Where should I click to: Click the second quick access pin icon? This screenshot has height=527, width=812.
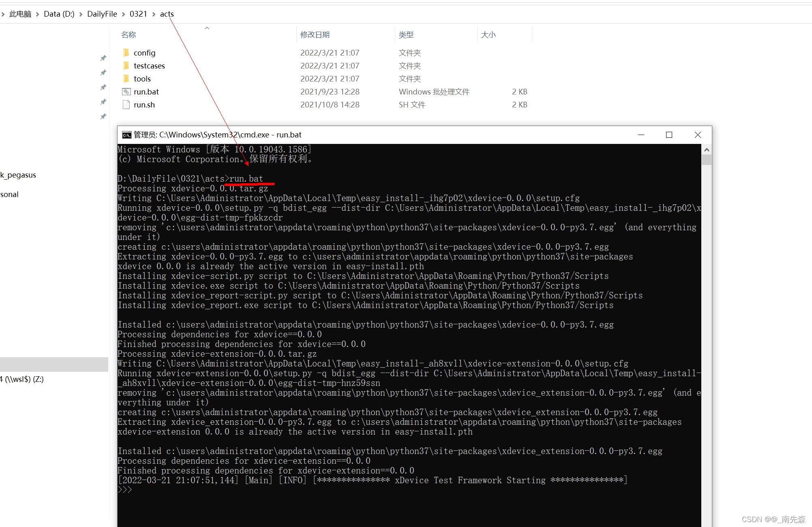[103, 73]
